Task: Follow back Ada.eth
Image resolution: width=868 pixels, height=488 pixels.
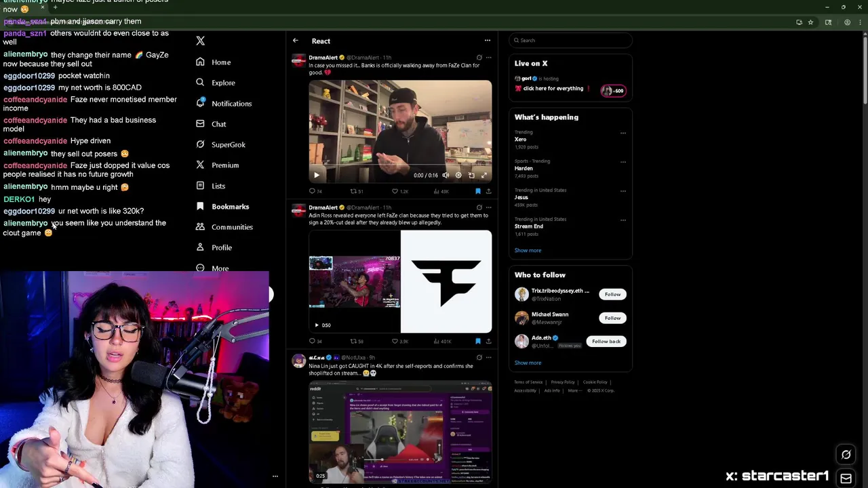Action: tap(606, 342)
